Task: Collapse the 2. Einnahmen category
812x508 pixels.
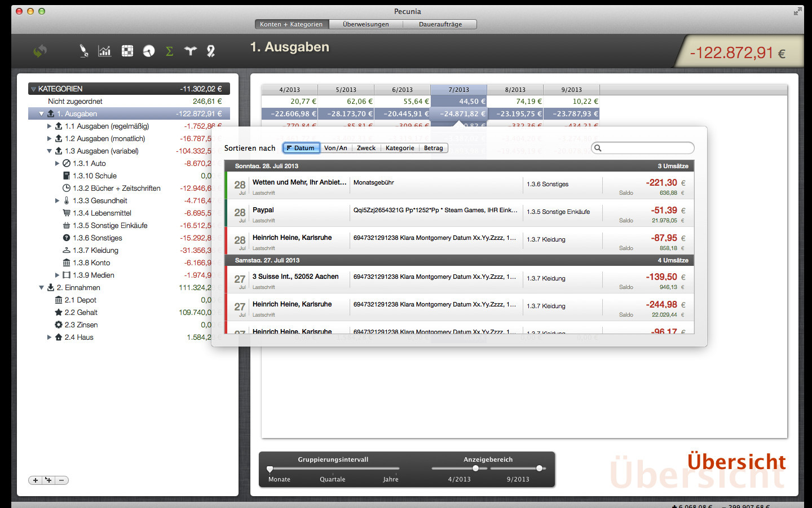Action: pos(42,288)
